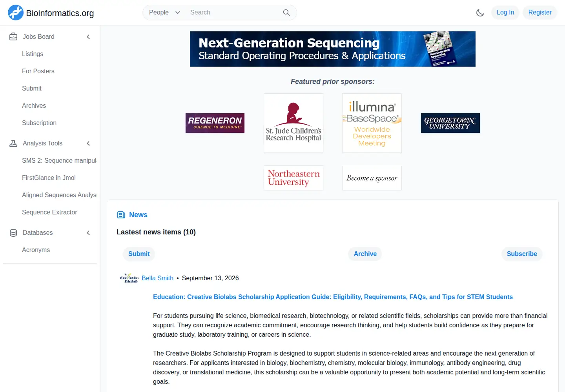
Task: Click the news Subscribe button
Action: [x=522, y=254]
